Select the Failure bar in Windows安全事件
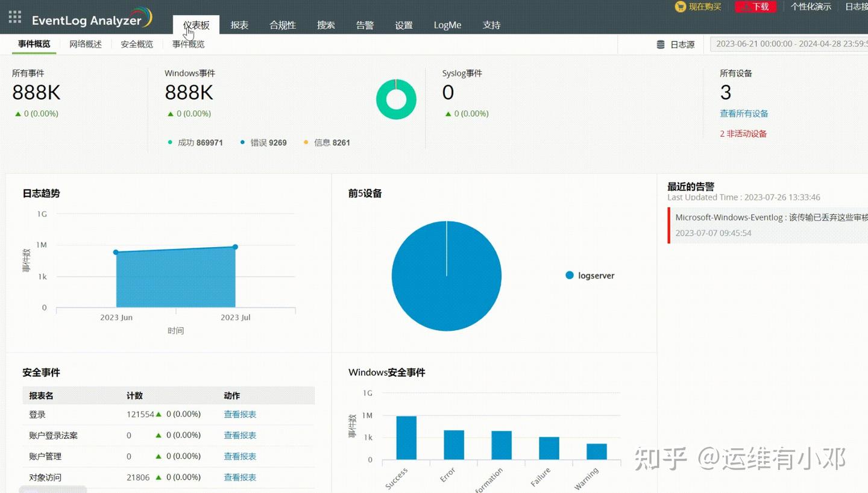 (x=549, y=448)
